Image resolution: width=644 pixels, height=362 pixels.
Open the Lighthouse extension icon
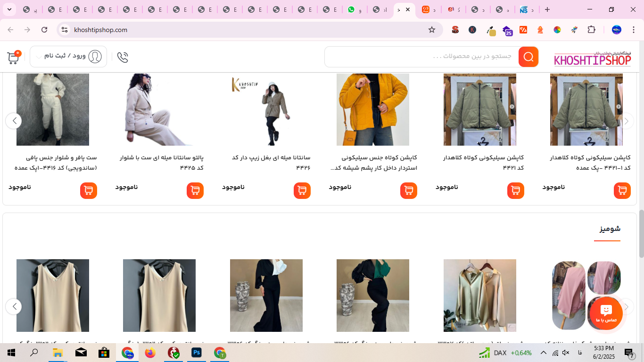(540, 30)
